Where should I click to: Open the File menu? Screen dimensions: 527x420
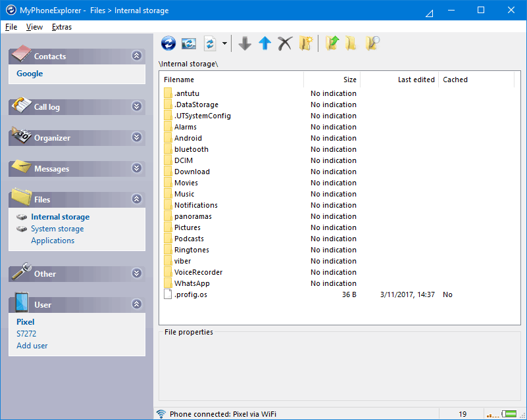click(11, 27)
